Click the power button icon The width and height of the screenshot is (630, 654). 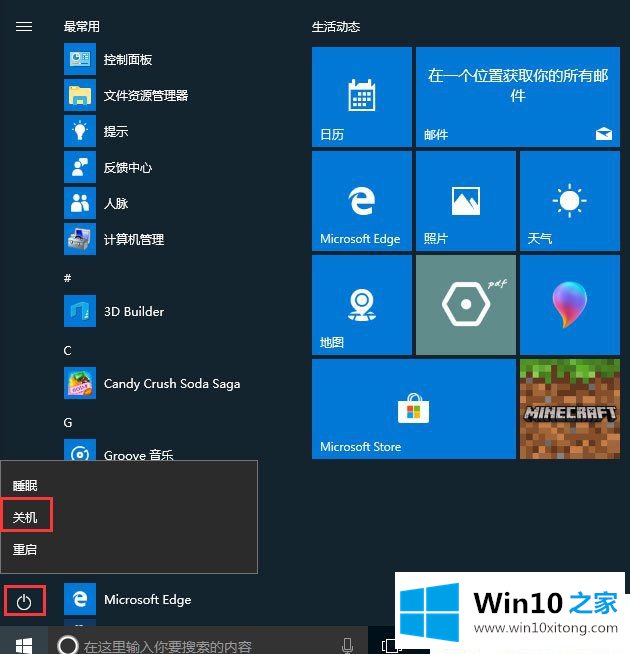point(25,601)
